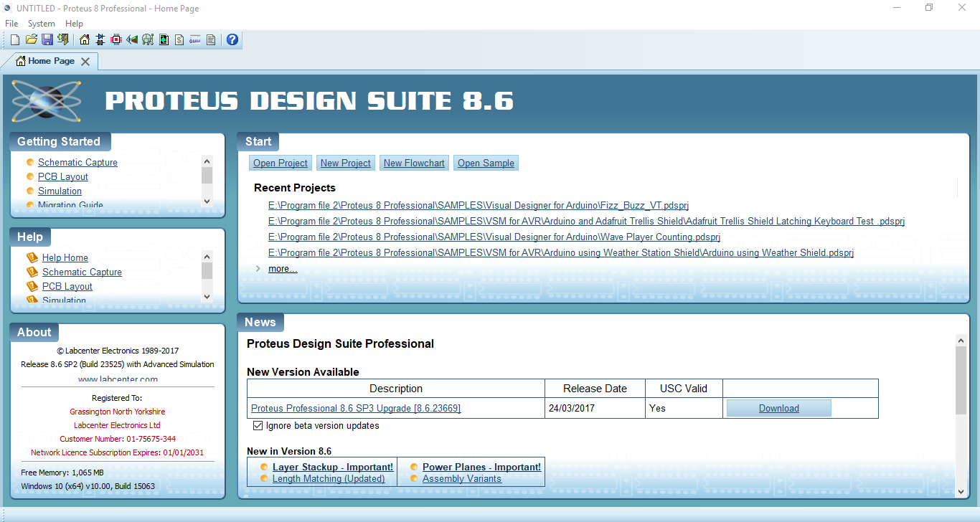The width and height of the screenshot is (980, 522).
Task: Open the Arduino using Weather Shield.pdsprj project
Action: coord(561,252)
